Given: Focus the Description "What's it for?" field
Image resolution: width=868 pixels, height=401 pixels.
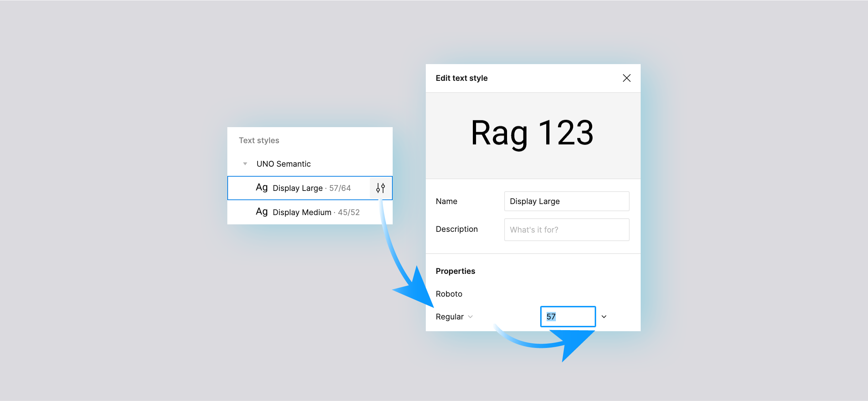Looking at the screenshot, I should tap(567, 230).
